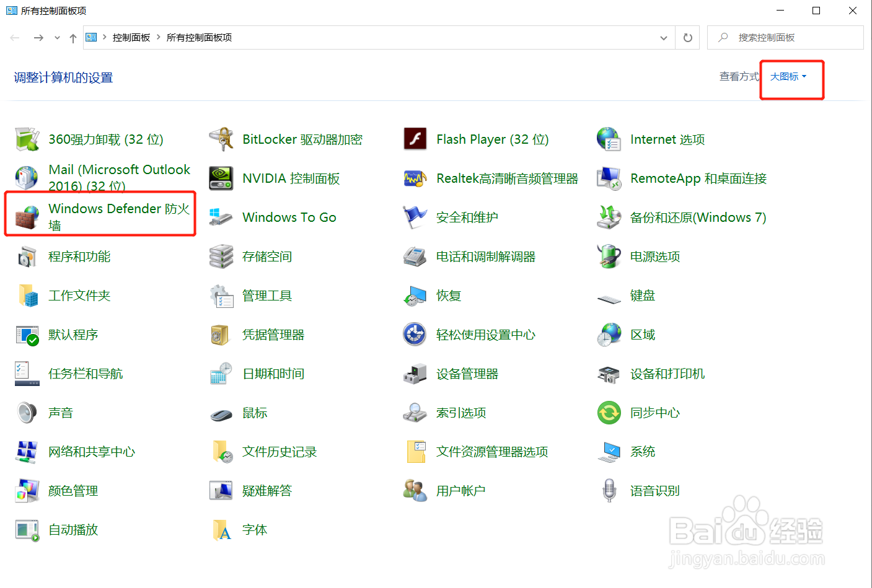Open the 声音 speaker icon
872x588 pixels.
(x=27, y=413)
